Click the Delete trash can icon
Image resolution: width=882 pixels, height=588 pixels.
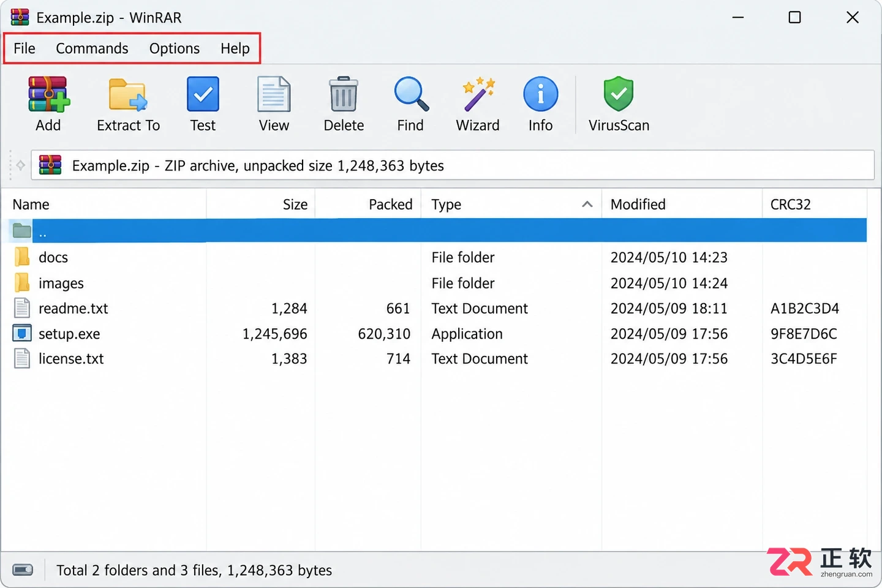[x=344, y=94]
